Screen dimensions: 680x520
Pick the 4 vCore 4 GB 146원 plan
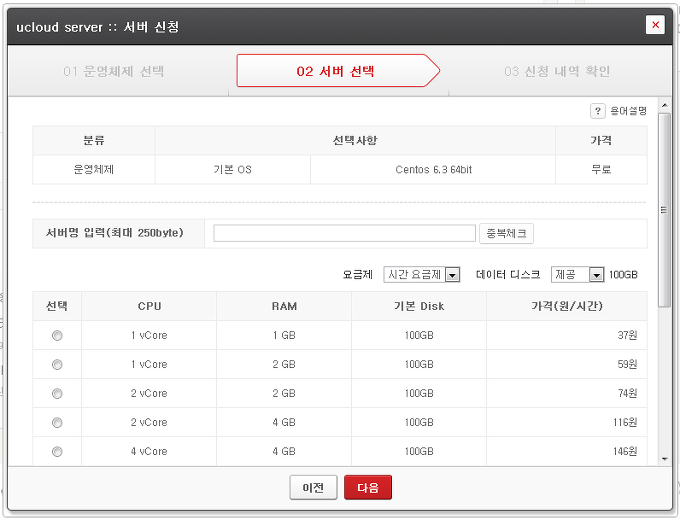click(57, 451)
